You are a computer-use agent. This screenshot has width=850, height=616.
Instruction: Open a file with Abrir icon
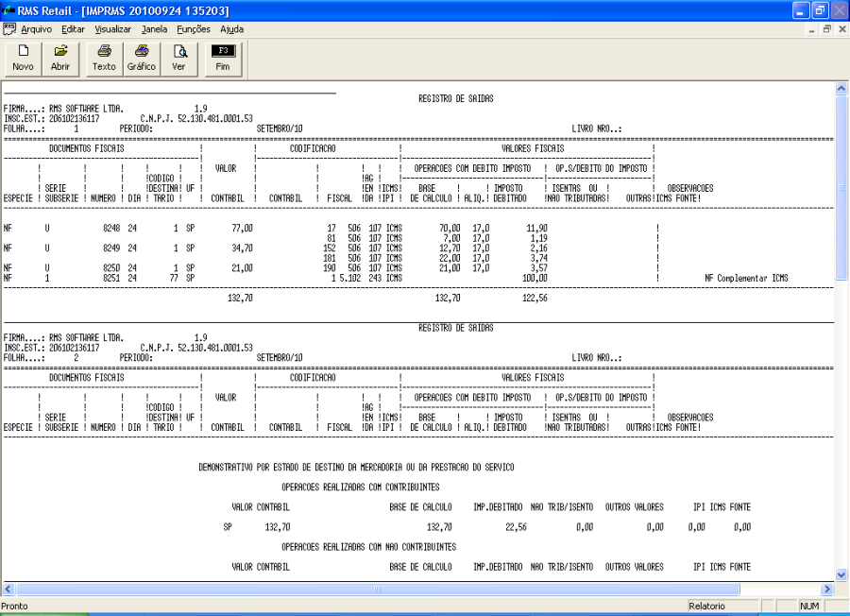60,59
